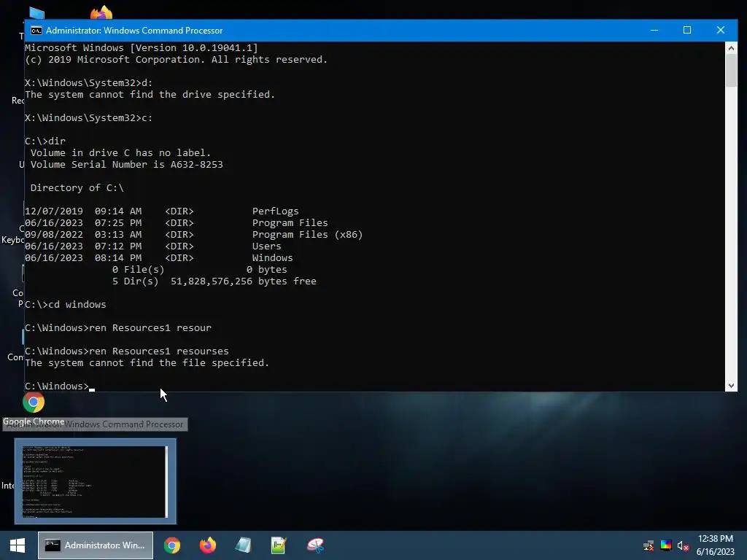Open Google Chrome desktop shortcut
This screenshot has width=747, height=560.
coord(34,408)
